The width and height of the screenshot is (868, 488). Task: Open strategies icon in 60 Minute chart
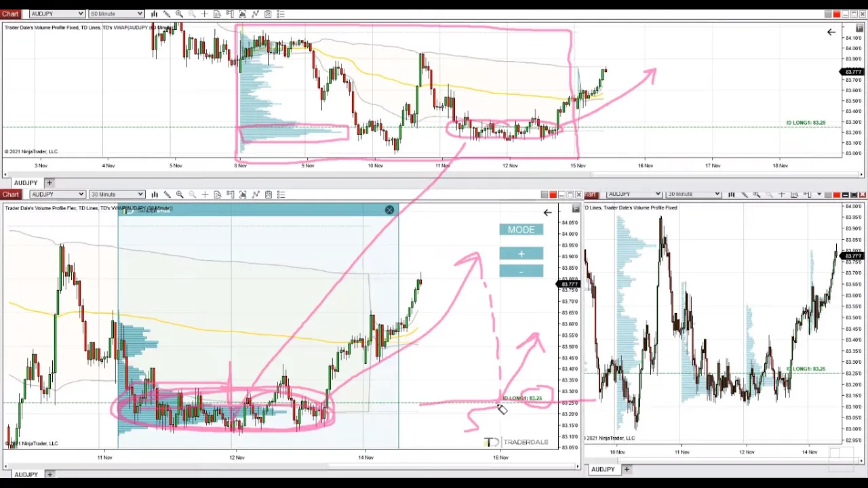tap(268, 14)
